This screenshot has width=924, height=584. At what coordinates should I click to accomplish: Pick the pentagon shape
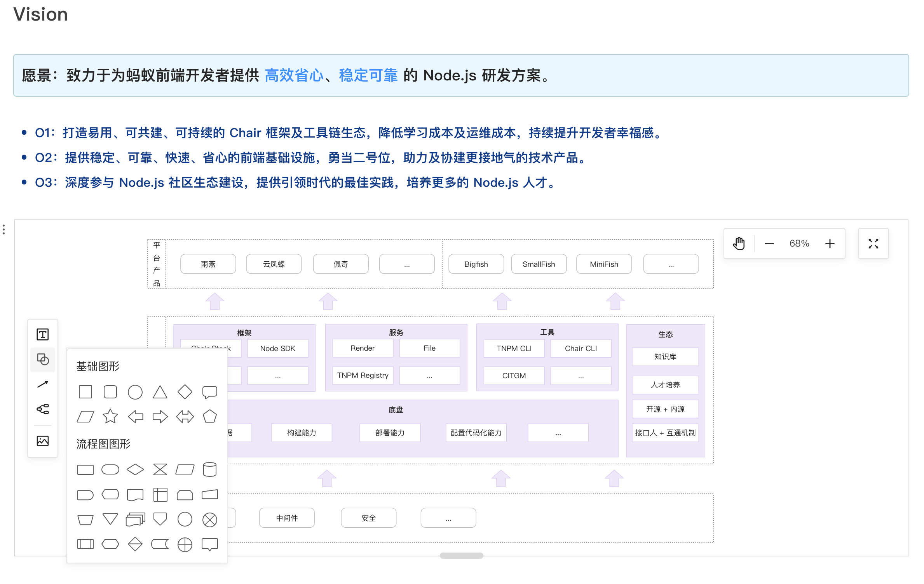click(210, 416)
